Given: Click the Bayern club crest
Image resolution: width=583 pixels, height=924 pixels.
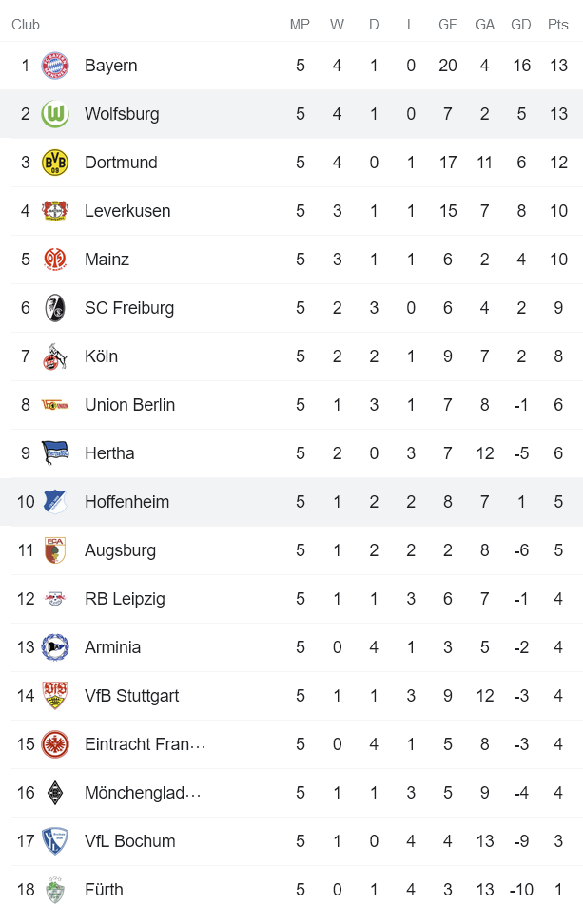Looking at the screenshot, I should coord(55,66).
